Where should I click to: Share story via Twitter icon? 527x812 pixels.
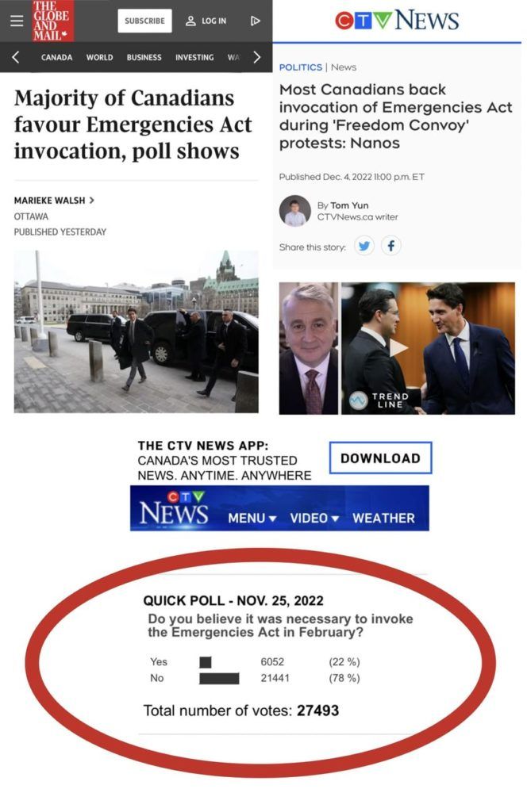(364, 246)
